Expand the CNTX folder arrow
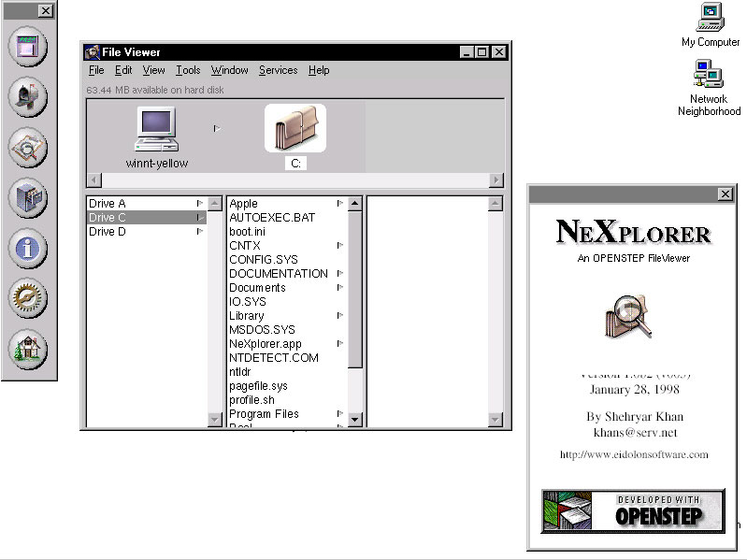Image resolution: width=747 pixels, height=560 pixels. pos(340,245)
